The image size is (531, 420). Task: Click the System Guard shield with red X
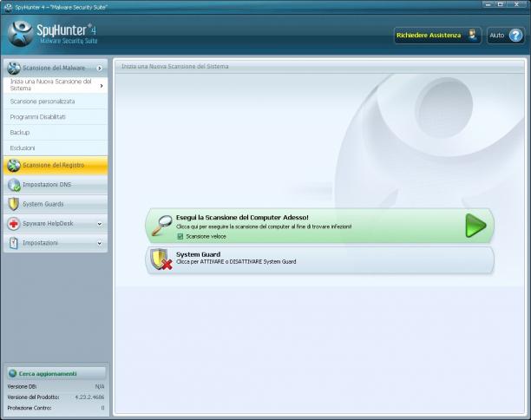[161, 259]
